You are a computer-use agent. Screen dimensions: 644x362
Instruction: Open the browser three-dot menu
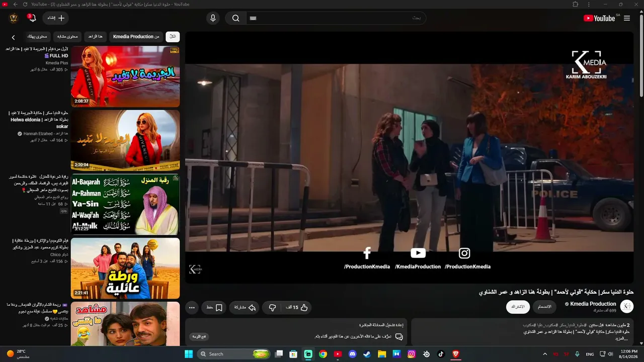tap(589, 4)
